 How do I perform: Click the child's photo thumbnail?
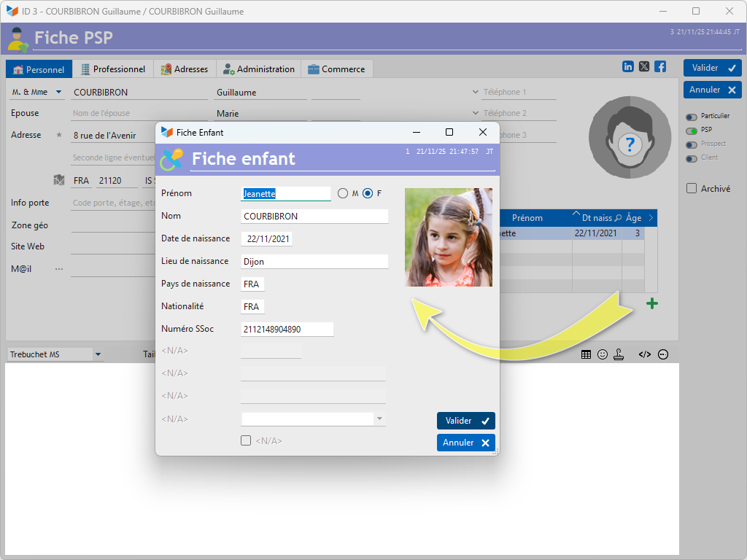(x=448, y=237)
